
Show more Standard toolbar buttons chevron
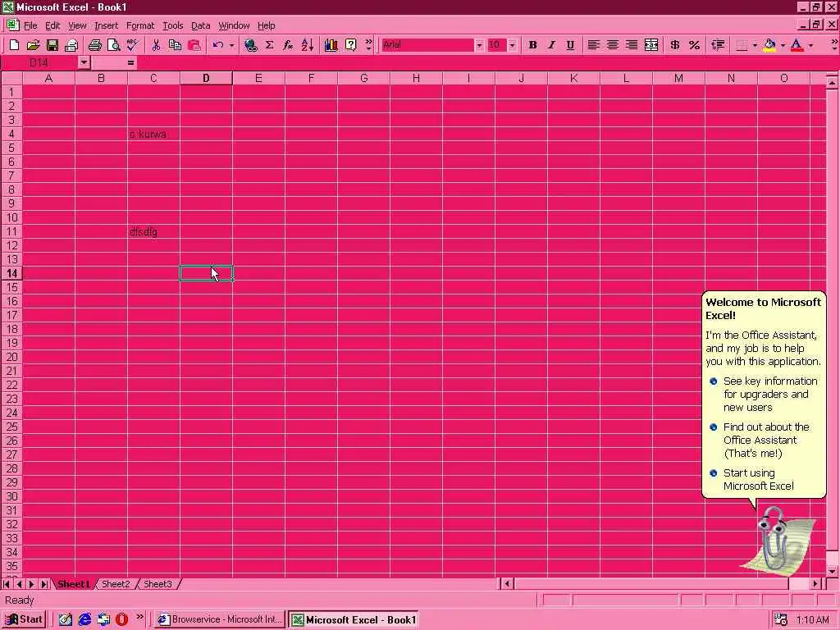pos(368,45)
